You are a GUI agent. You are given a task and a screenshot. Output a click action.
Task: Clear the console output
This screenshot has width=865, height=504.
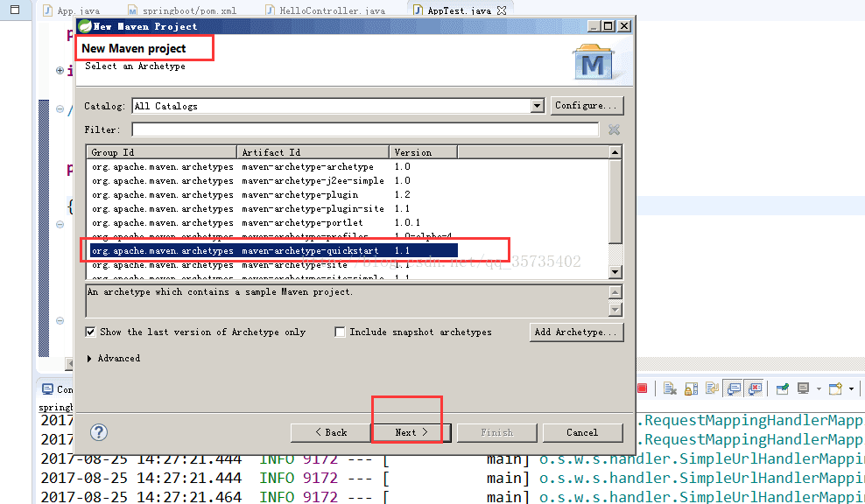[x=671, y=388]
